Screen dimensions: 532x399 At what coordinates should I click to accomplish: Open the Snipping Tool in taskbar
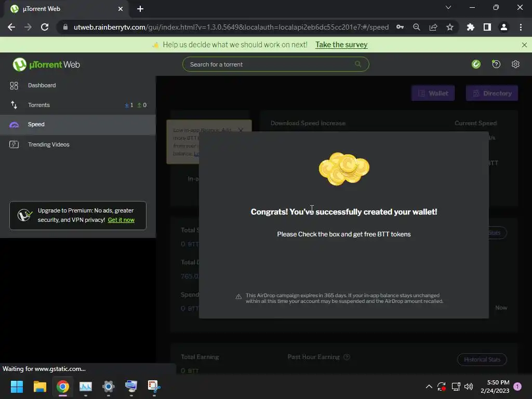154,387
